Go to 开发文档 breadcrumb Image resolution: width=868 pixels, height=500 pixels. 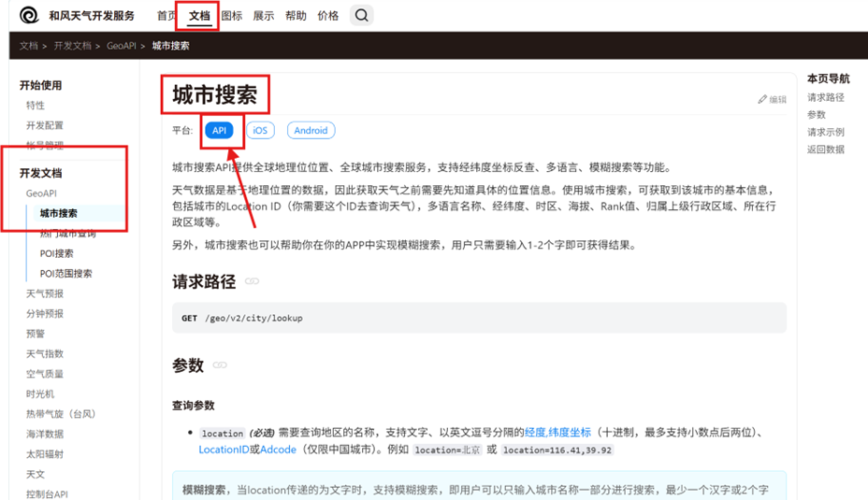[72, 46]
